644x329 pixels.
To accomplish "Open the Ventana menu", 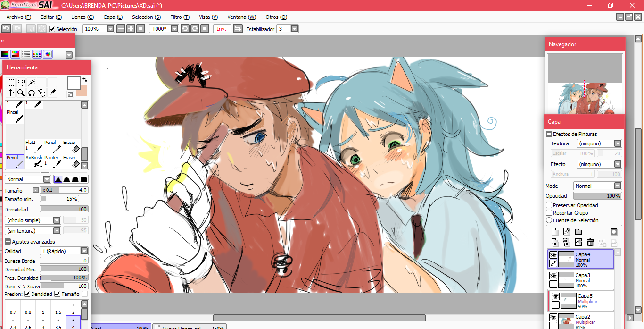I will click(x=241, y=17).
